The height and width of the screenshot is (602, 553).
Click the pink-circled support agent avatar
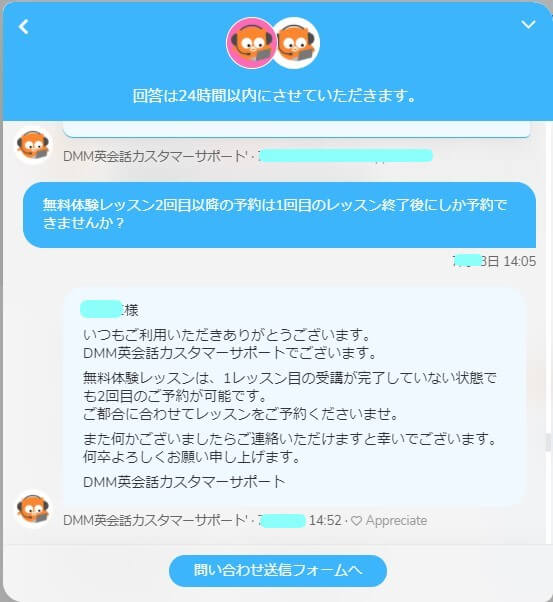click(x=252, y=43)
